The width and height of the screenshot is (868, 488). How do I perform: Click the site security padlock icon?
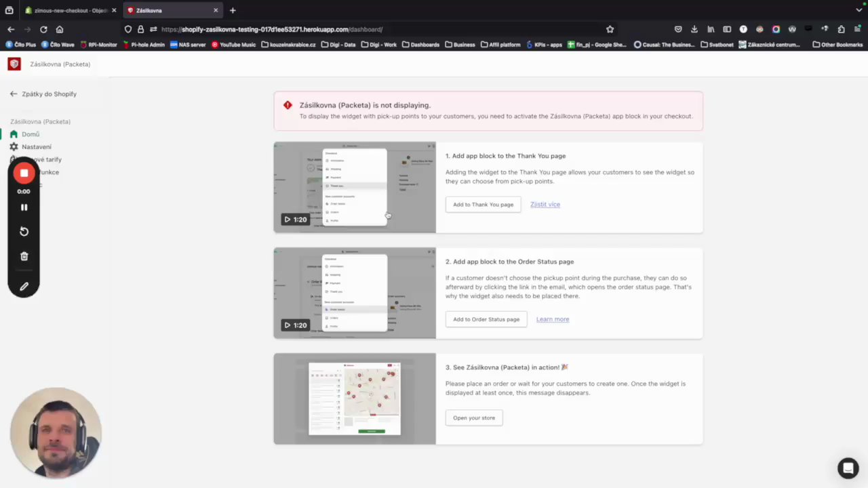[141, 29]
